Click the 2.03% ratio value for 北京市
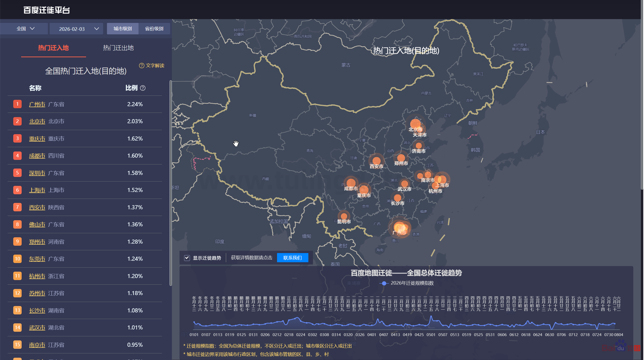Screen dimensions: 644x360 click(x=135, y=121)
